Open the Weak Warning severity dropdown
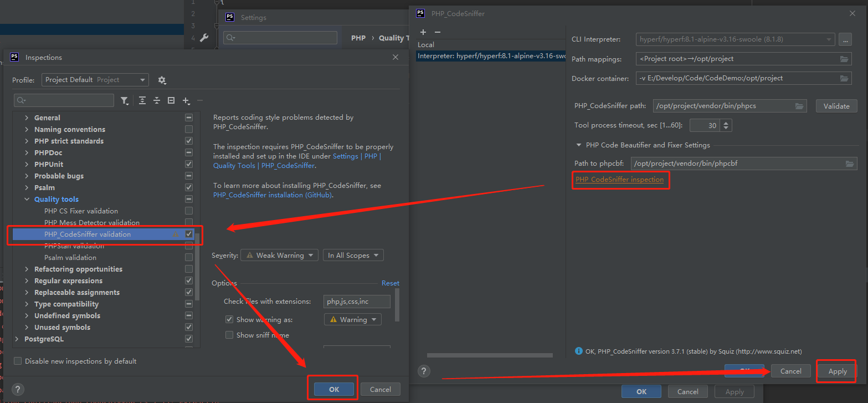868x403 pixels. pyautogui.click(x=280, y=256)
